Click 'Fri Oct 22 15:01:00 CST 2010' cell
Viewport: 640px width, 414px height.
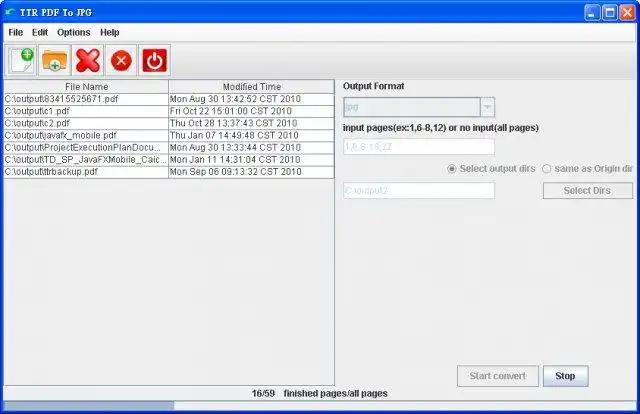[251, 111]
